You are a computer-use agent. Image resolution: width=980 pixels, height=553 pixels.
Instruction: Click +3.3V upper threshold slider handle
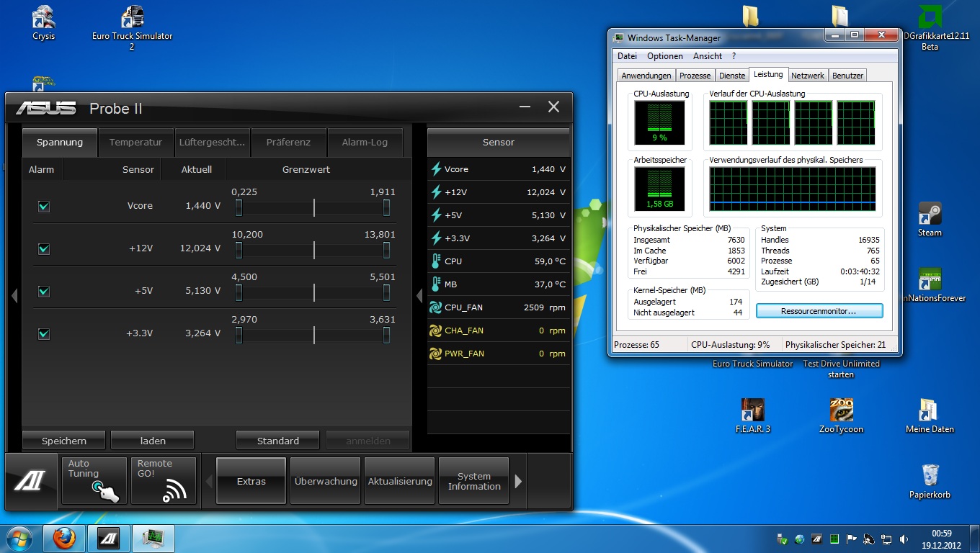(387, 336)
